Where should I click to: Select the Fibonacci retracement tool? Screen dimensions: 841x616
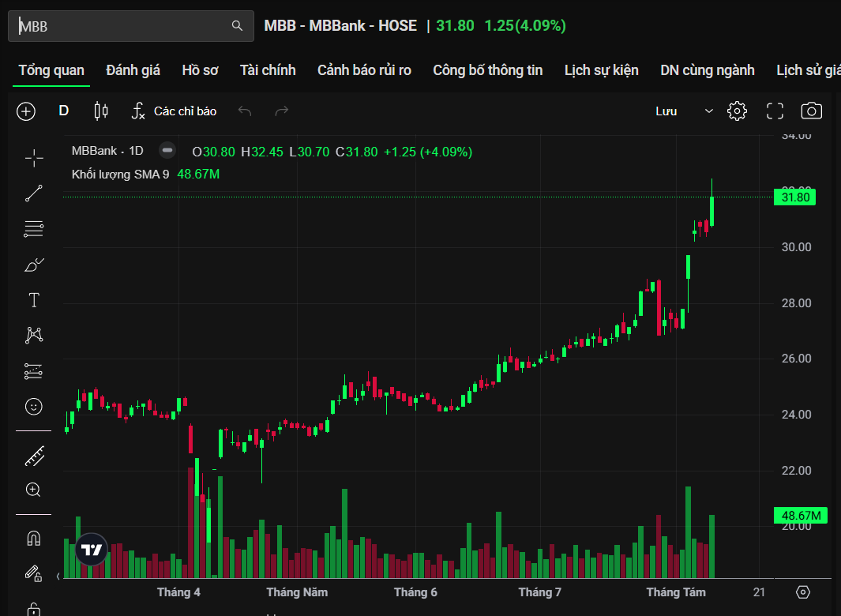point(34,229)
